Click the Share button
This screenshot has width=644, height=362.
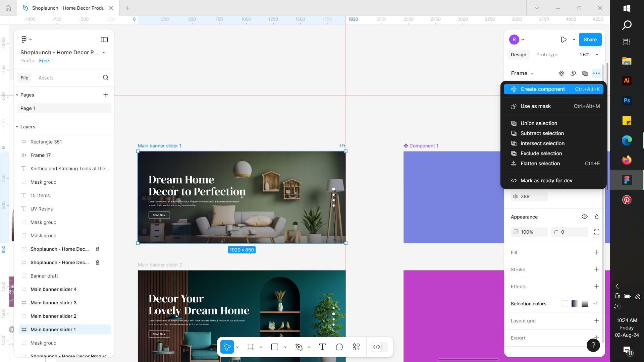pos(590,40)
